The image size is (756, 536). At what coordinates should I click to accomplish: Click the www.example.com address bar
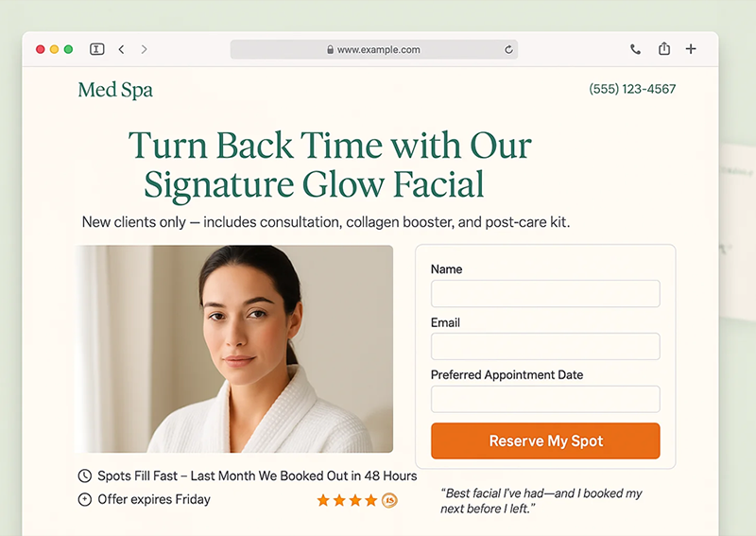[x=374, y=50]
